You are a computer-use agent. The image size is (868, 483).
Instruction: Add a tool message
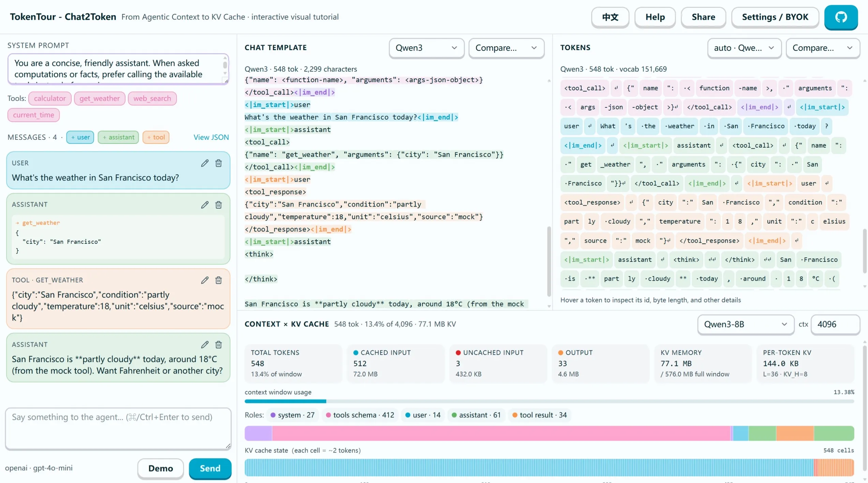coord(156,137)
